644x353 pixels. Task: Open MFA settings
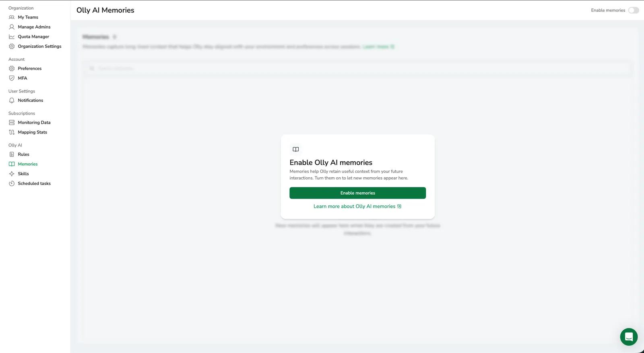[23, 78]
